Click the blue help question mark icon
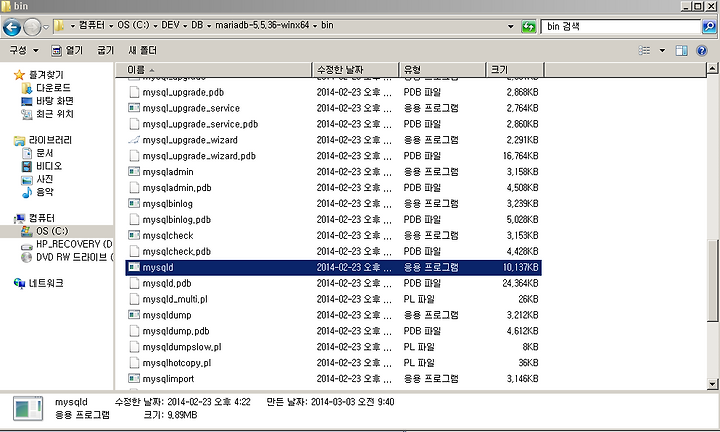Viewport: 720px width, 432px height. click(x=702, y=50)
